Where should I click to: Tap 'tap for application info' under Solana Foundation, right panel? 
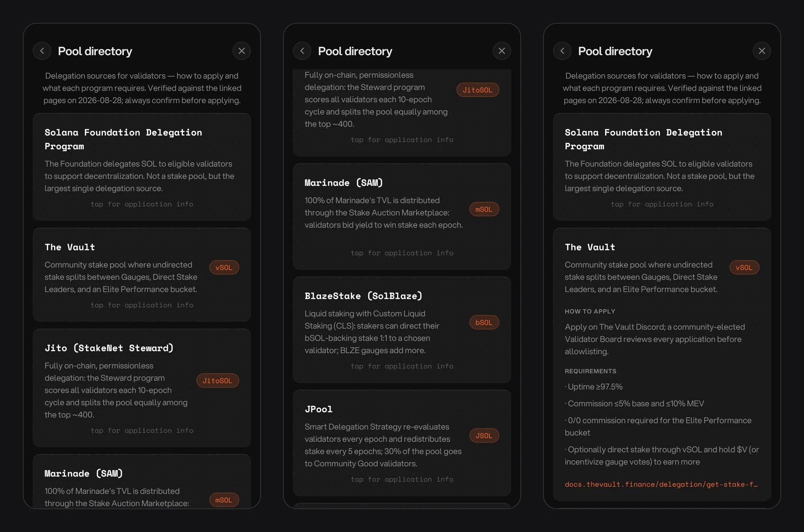click(x=662, y=204)
